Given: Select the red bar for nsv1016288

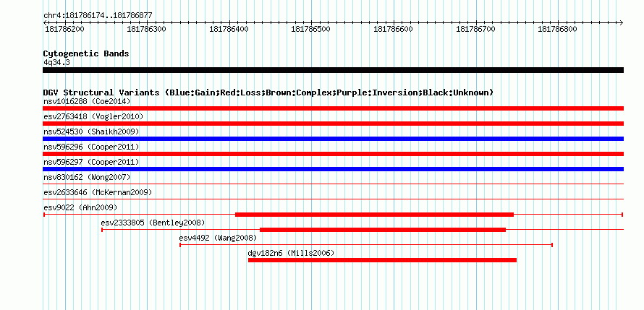Looking at the screenshot, I should tap(333, 108).
